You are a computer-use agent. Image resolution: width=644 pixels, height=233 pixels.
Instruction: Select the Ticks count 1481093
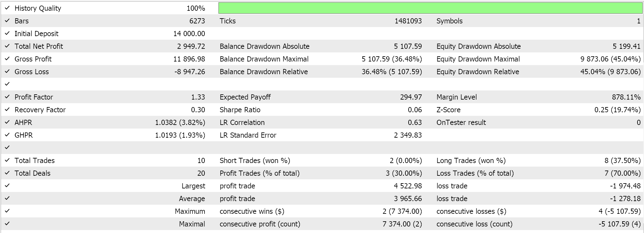408,21
